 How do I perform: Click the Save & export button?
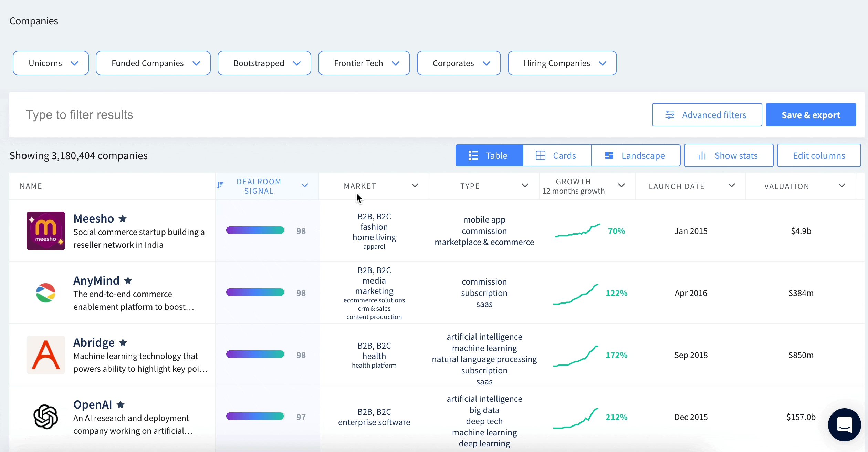pos(811,115)
